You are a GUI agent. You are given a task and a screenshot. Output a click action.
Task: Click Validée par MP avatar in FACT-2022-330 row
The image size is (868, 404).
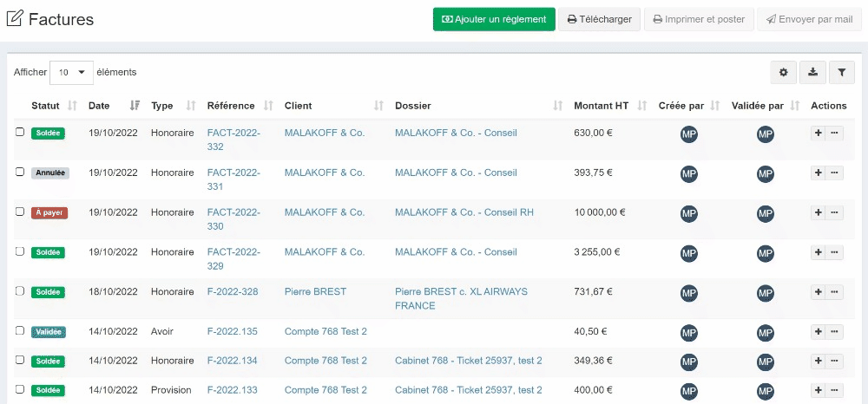[x=765, y=214]
